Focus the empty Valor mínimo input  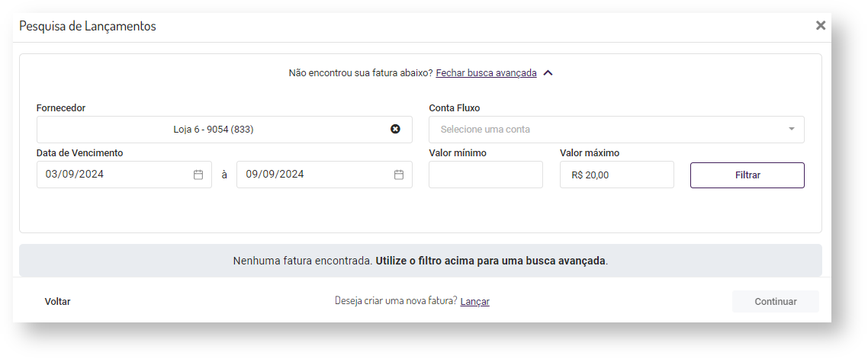(485, 175)
